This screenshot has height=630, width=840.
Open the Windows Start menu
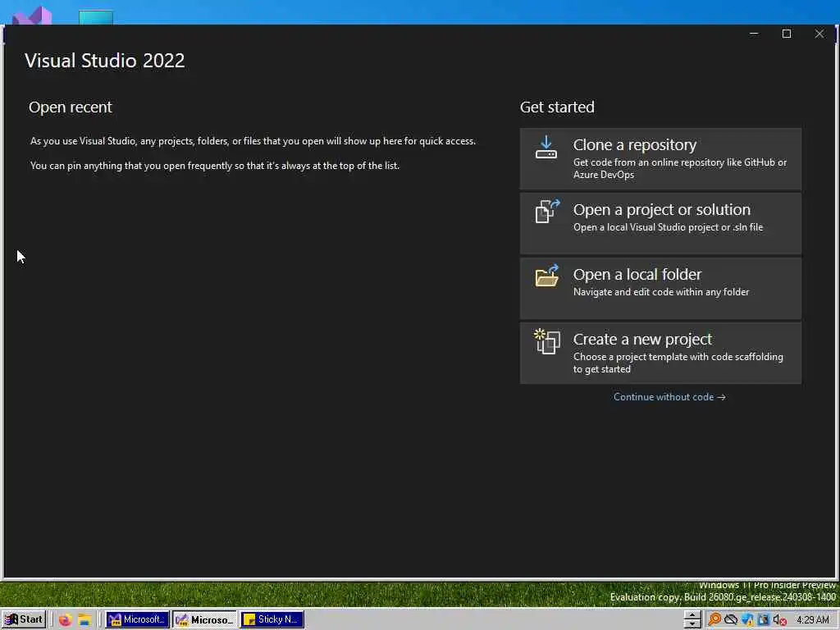click(x=24, y=619)
